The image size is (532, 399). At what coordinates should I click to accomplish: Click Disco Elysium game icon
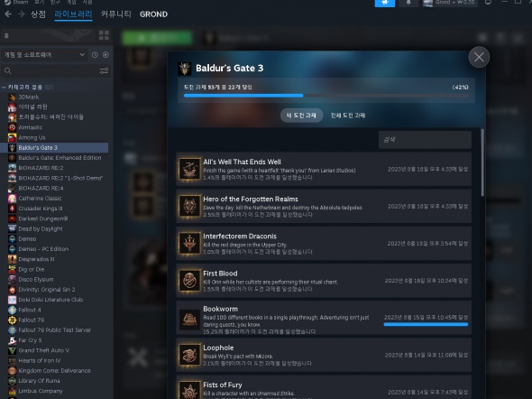pyautogui.click(x=13, y=280)
